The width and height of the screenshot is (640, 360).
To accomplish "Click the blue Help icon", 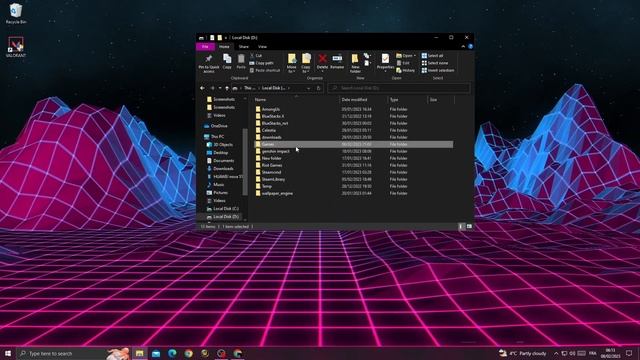I will pos(470,47).
